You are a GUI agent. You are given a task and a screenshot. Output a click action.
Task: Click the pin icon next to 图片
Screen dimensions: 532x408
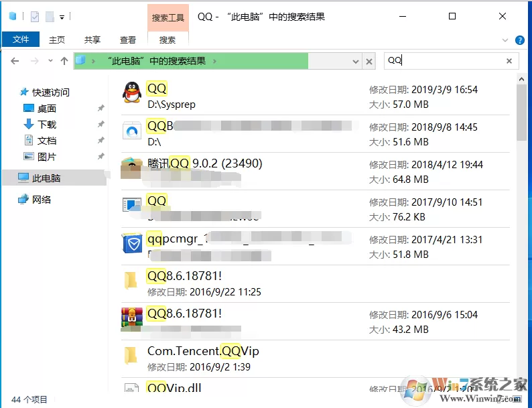[x=101, y=156]
